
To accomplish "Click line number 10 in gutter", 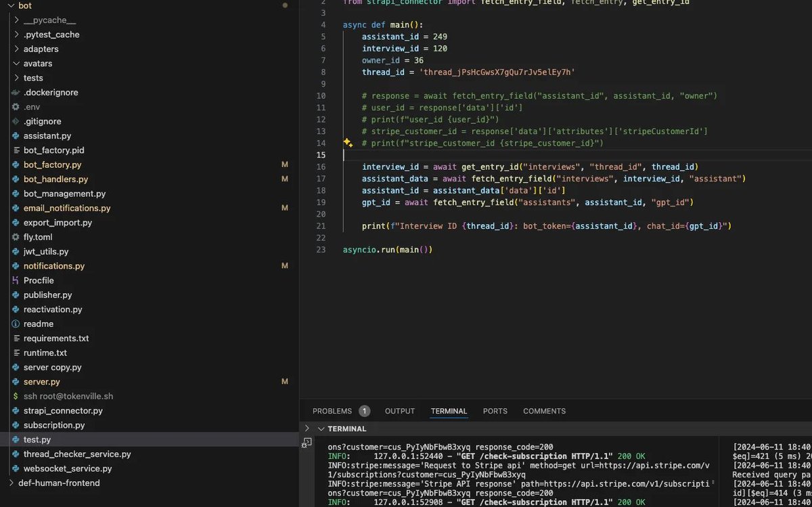I will point(321,96).
